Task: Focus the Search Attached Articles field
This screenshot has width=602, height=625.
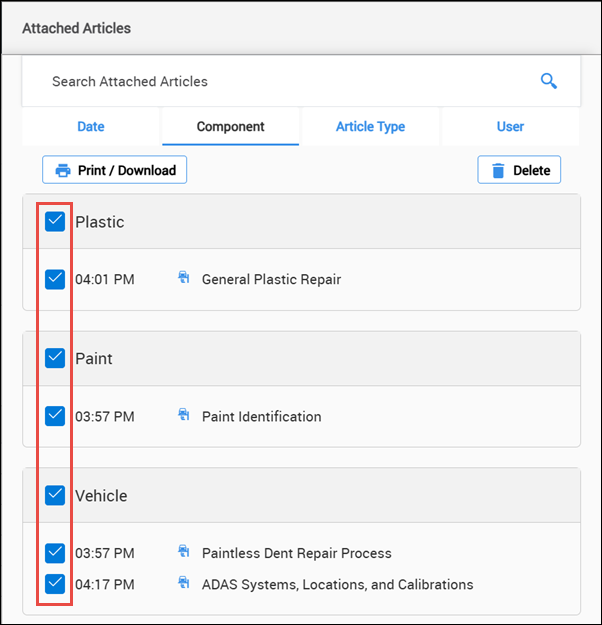Action: pyautogui.click(x=301, y=81)
